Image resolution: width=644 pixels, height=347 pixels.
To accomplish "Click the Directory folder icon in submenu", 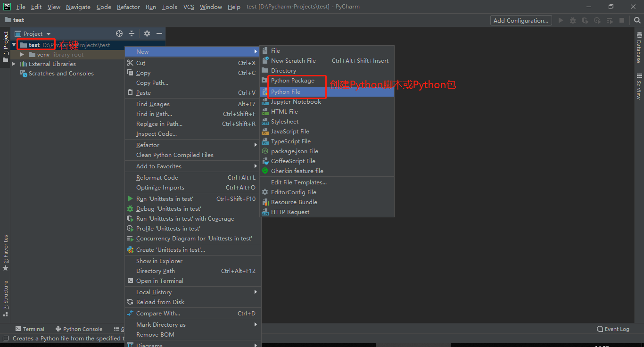I will pyautogui.click(x=265, y=71).
